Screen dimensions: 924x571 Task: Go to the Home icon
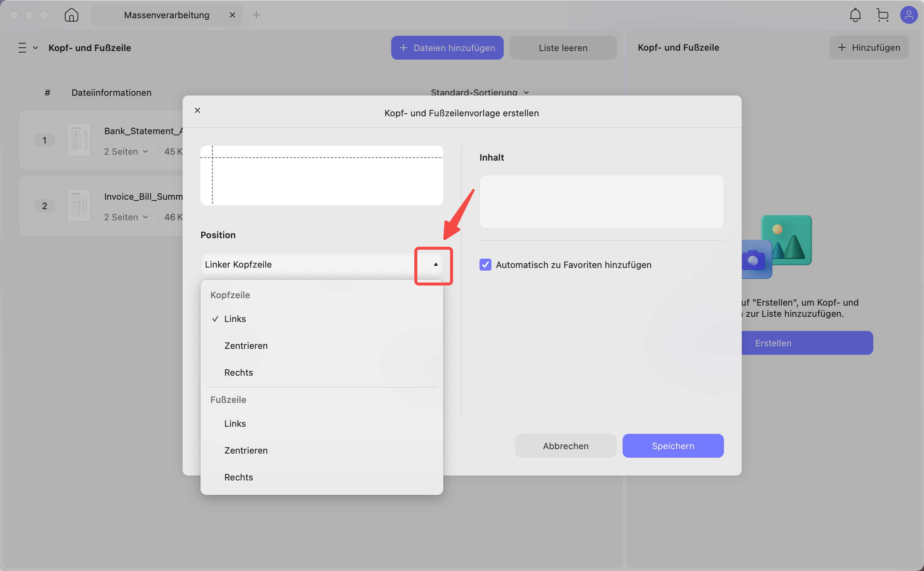click(71, 15)
